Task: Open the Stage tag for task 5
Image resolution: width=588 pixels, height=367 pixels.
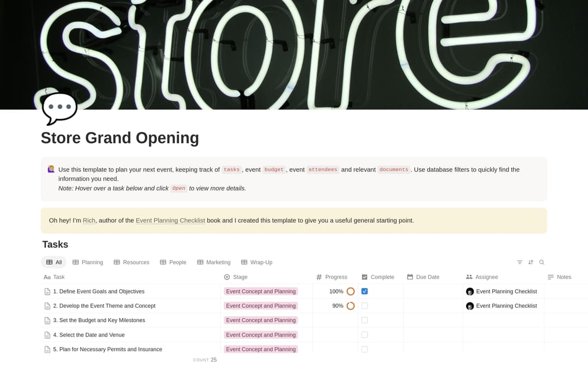Action: [261, 349]
